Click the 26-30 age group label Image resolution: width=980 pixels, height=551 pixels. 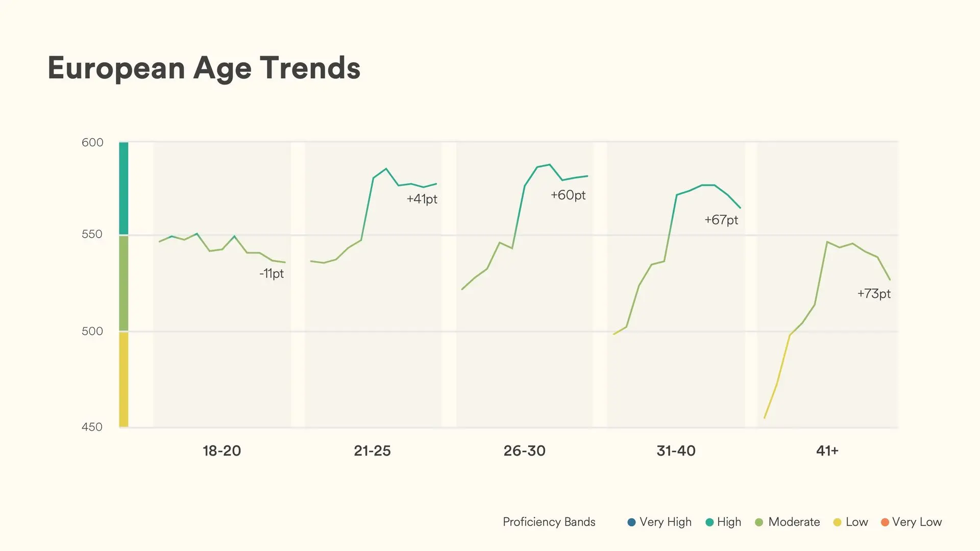[524, 451]
